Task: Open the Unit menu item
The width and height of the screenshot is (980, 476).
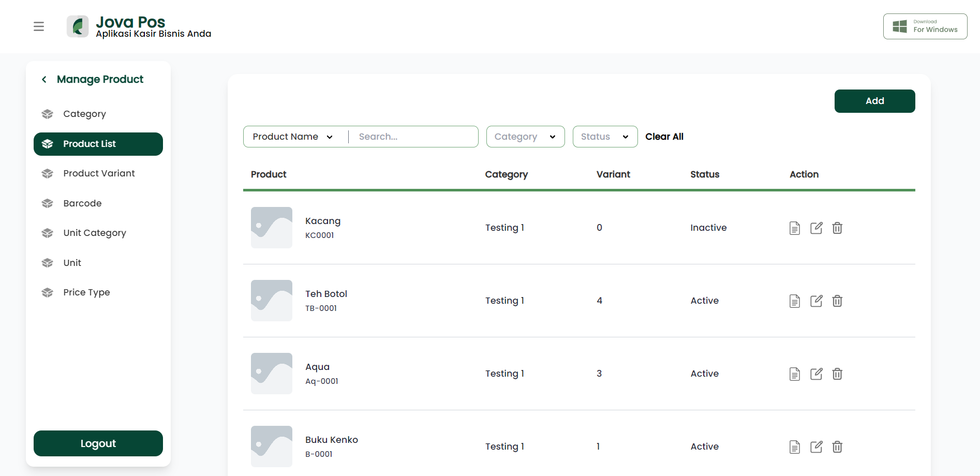Action: pyautogui.click(x=98, y=263)
